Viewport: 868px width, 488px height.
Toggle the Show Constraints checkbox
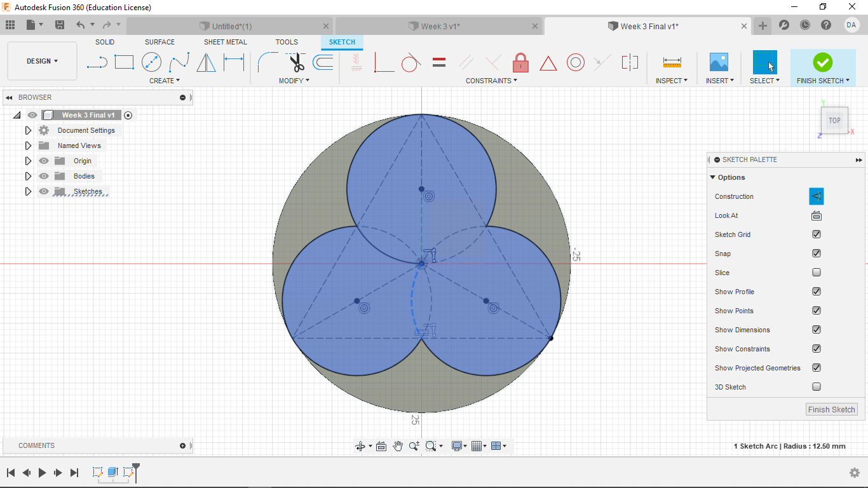click(x=817, y=349)
